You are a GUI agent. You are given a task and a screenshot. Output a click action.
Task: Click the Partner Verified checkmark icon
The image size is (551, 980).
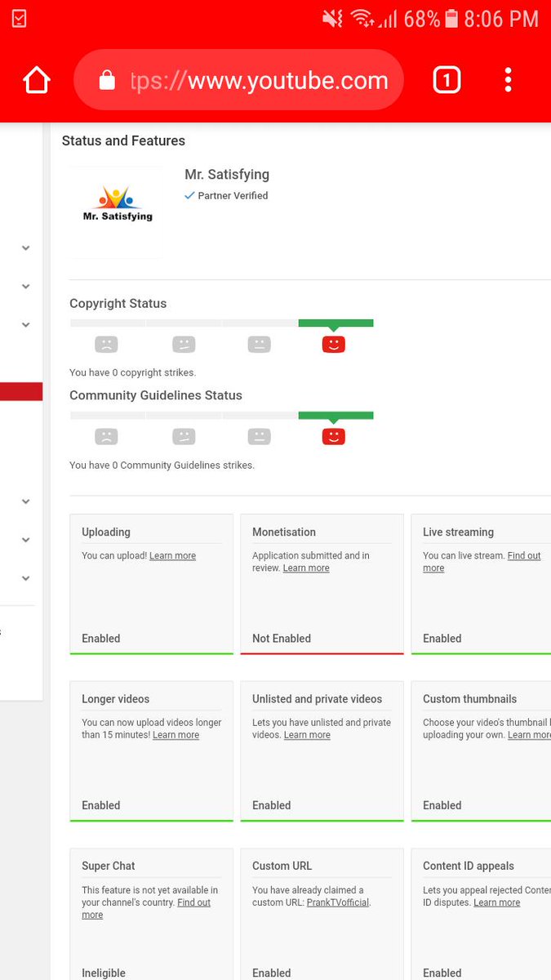189,196
